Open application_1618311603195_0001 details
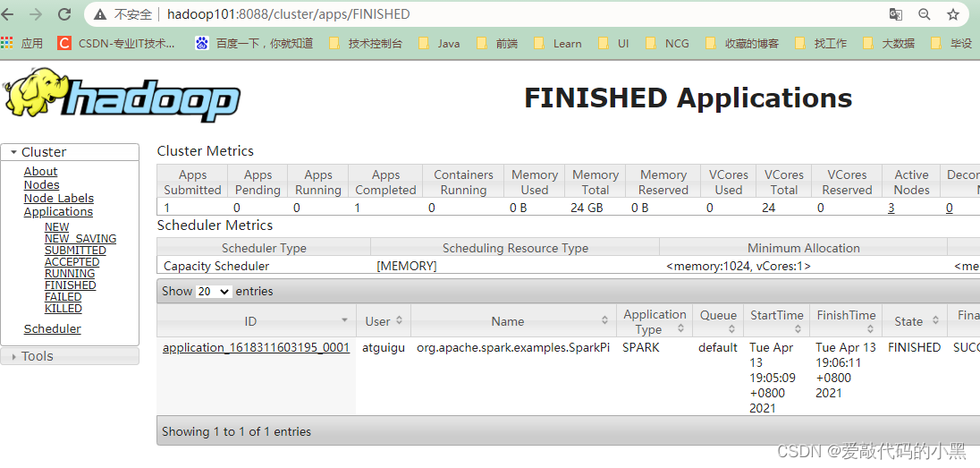 tap(256, 347)
